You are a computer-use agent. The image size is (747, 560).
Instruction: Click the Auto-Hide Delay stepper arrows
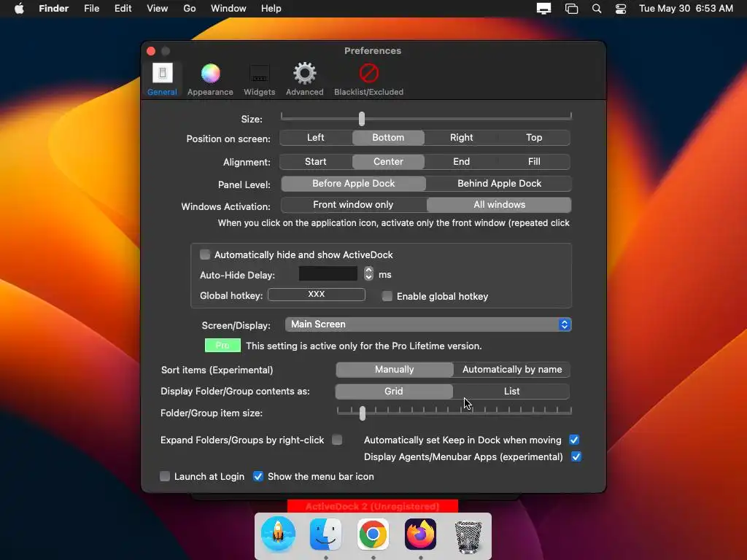tap(368, 273)
